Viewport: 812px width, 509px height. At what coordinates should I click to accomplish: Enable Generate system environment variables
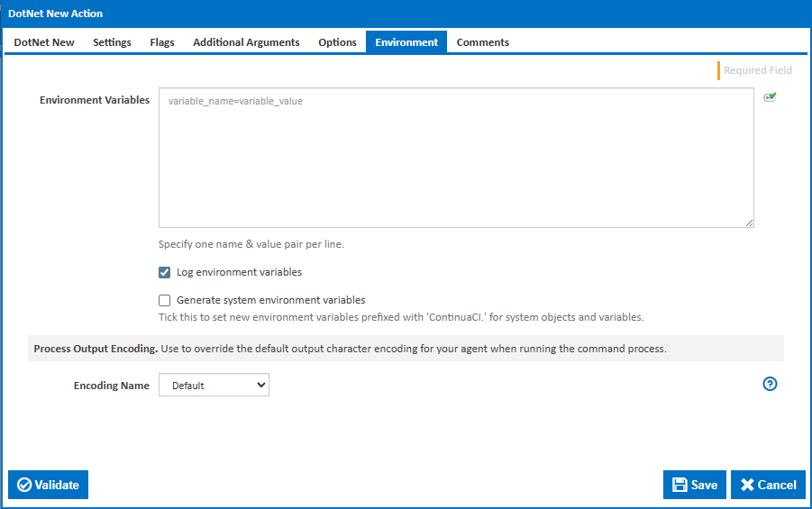pyautogui.click(x=164, y=300)
